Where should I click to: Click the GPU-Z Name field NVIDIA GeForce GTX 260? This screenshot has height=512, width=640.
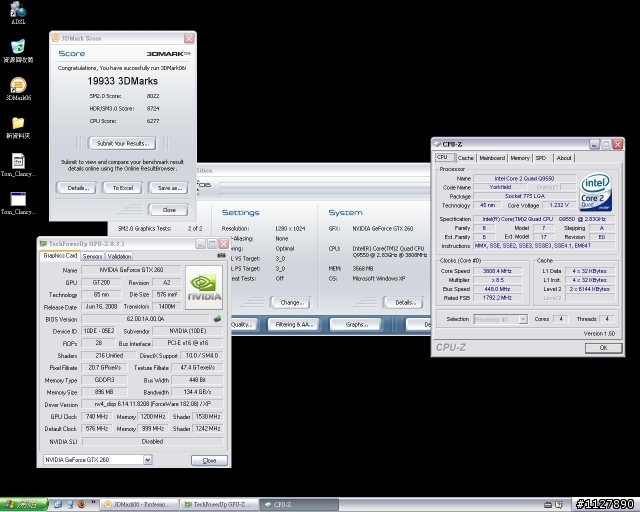[131, 270]
